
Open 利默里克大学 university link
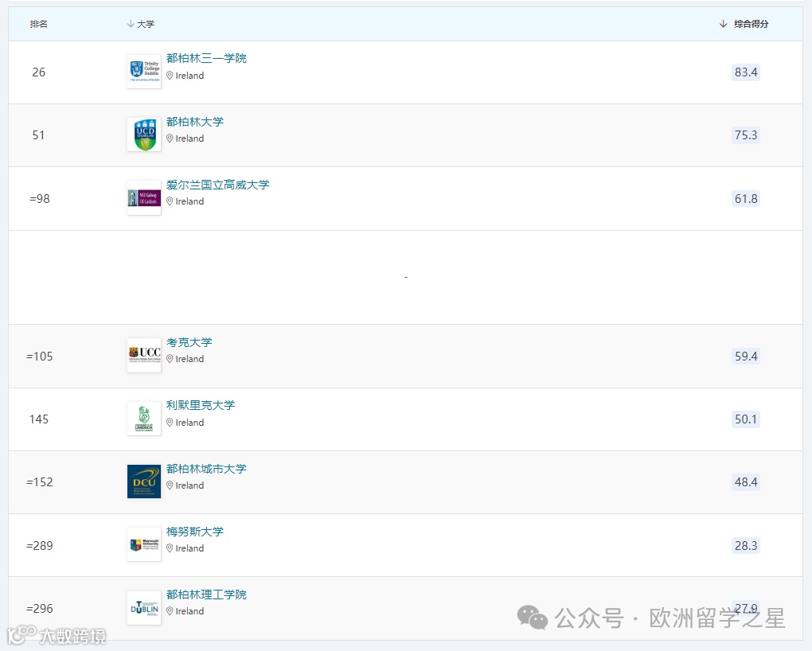[201, 406]
